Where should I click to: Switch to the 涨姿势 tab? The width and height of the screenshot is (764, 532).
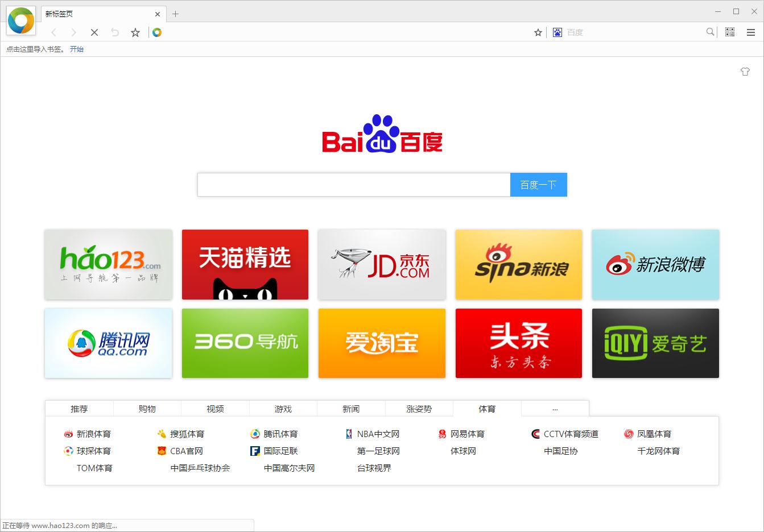click(419, 409)
